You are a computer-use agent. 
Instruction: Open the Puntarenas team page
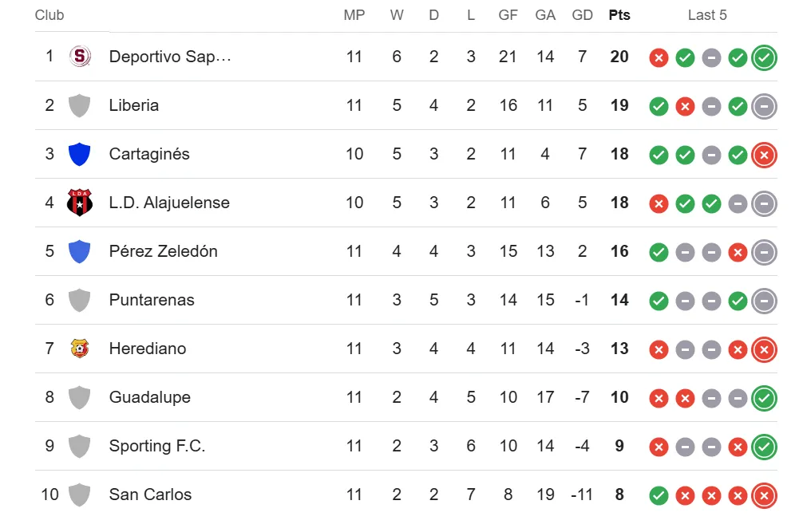click(x=152, y=300)
